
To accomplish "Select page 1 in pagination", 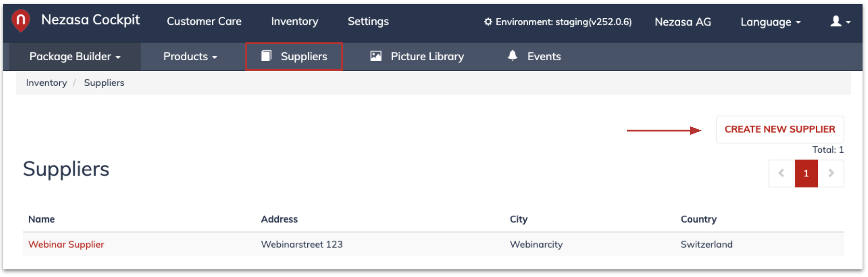I will [x=806, y=173].
